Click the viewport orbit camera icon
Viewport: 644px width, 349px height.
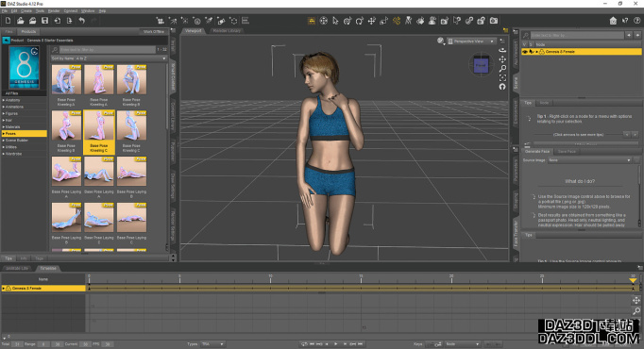point(502,50)
